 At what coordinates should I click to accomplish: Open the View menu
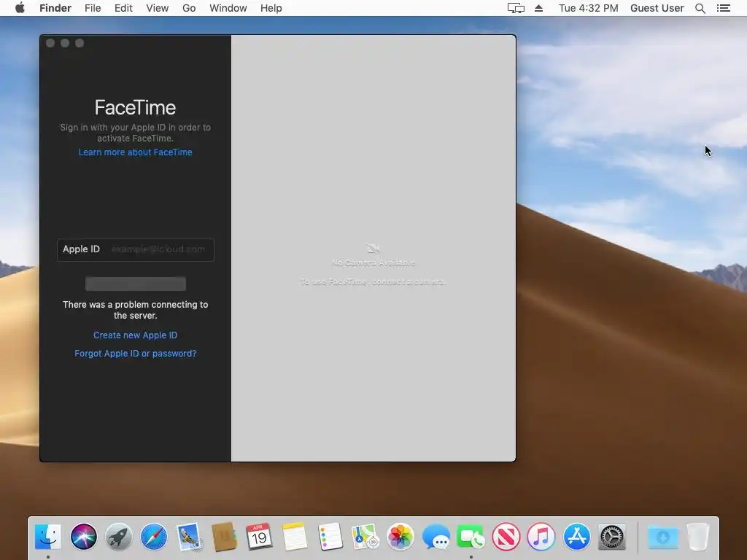(x=158, y=8)
